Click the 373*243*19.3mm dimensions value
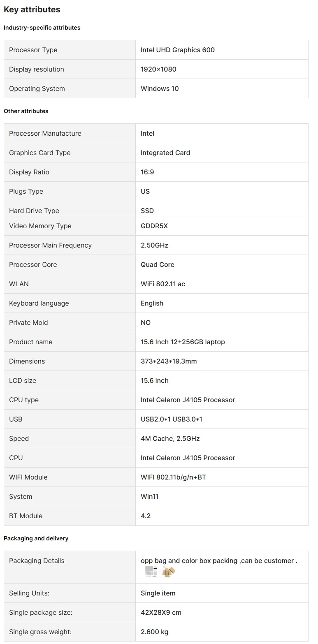Image resolution: width=318 pixels, height=644 pixels. click(x=169, y=361)
